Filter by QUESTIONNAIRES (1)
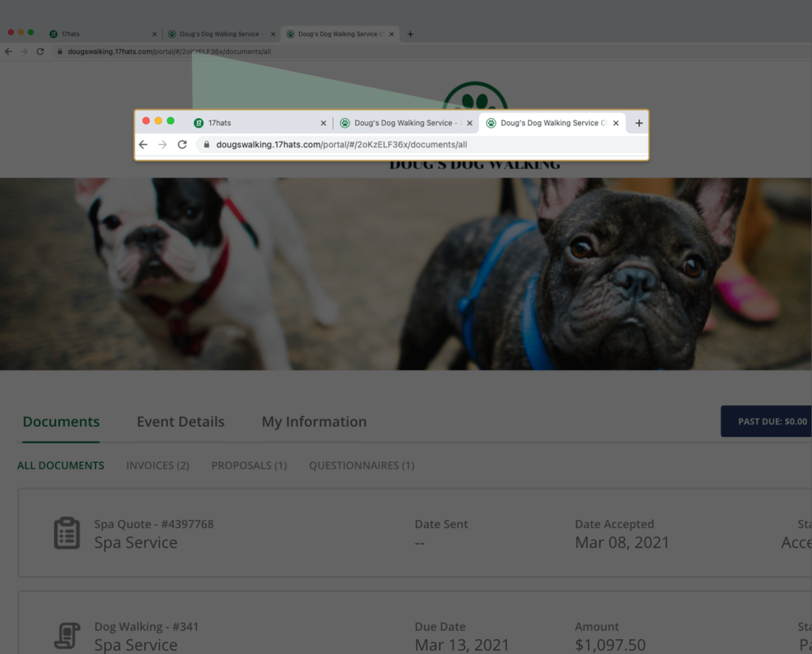 tap(362, 465)
